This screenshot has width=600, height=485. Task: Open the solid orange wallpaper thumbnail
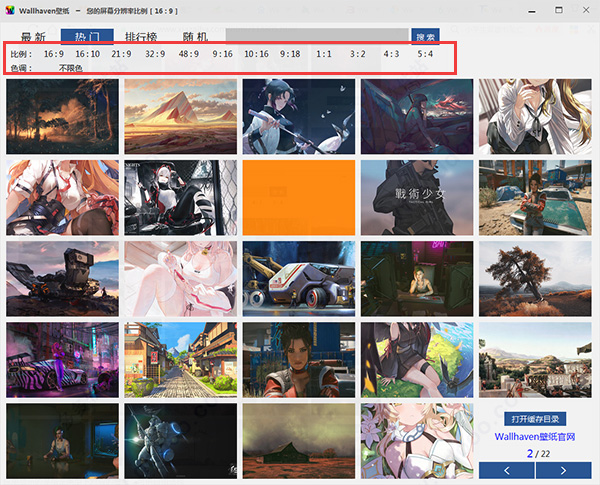[298, 196]
